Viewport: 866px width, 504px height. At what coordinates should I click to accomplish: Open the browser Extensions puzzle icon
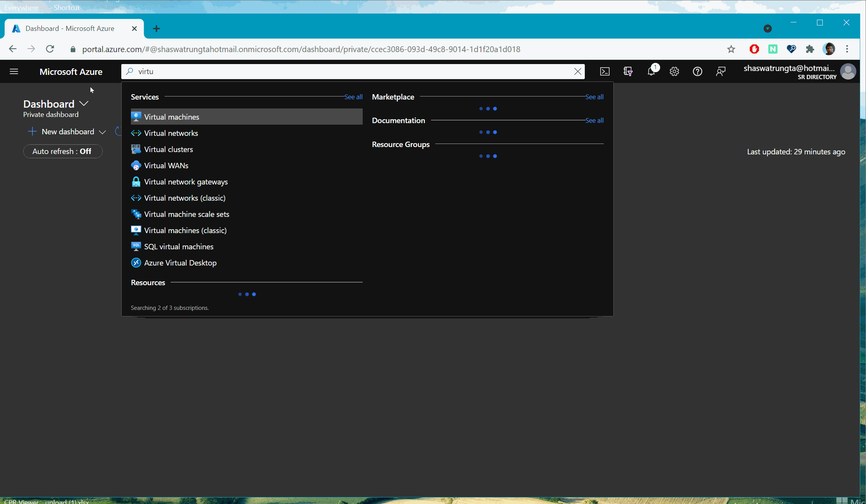(x=810, y=49)
